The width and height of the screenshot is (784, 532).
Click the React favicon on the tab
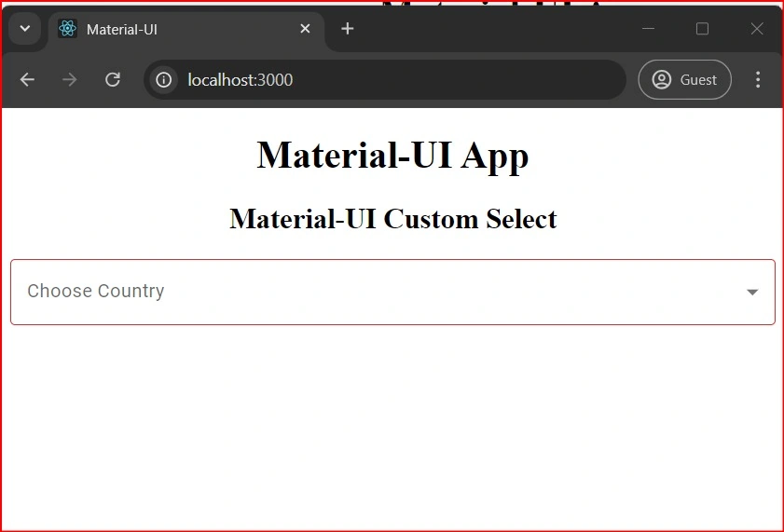(x=67, y=29)
